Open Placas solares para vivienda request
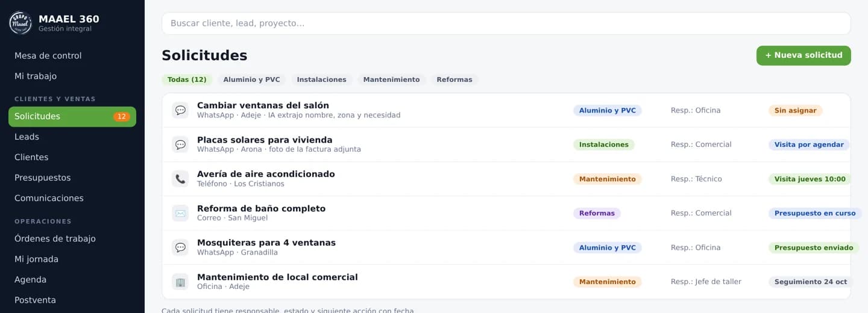Image resolution: width=868 pixels, height=313 pixels. [x=506, y=144]
